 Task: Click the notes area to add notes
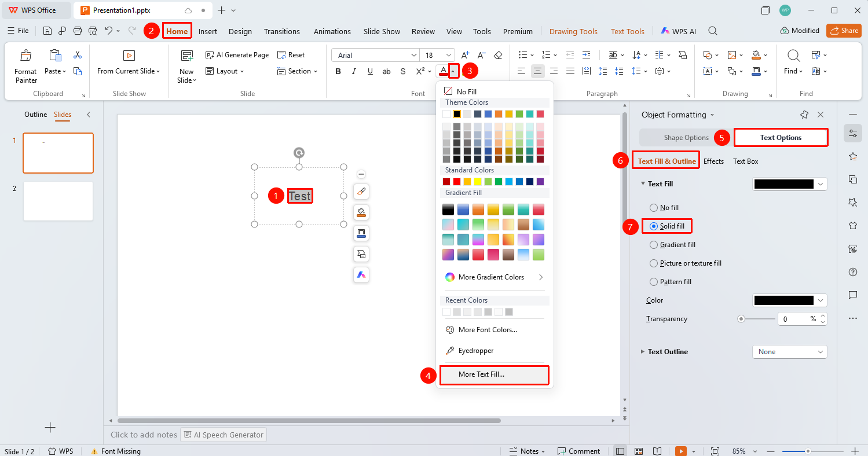click(144, 435)
